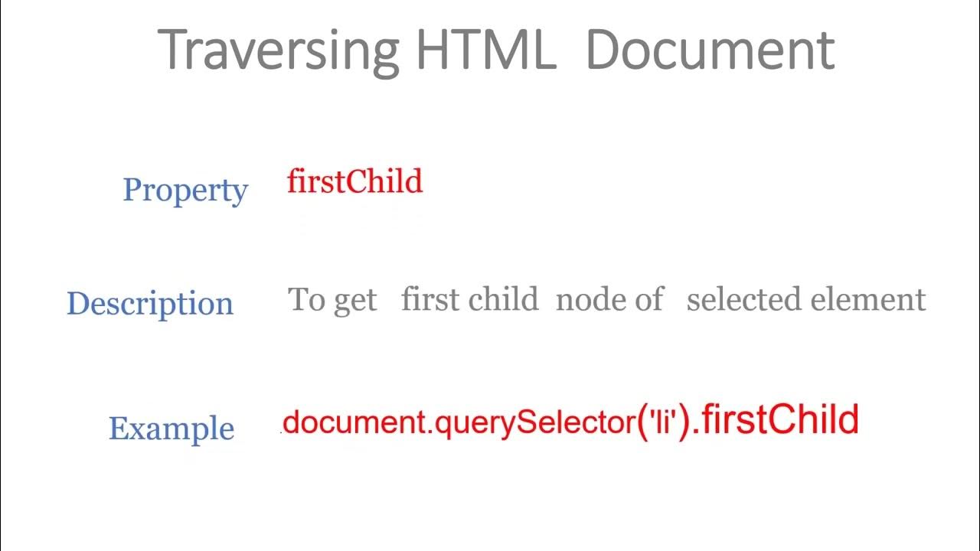Click the large .firstChild ending the example
Screen dimensions: 980x551
click(x=776, y=420)
